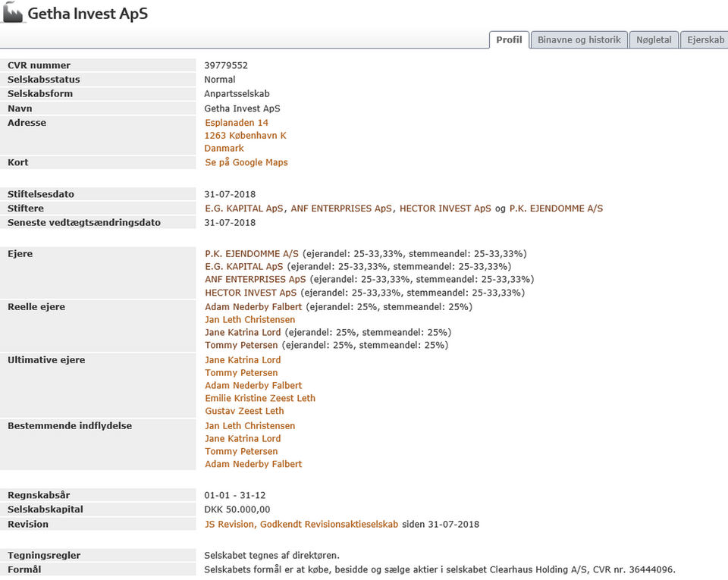Click Tommy Petersen under Bestemmende indflydelse

pyautogui.click(x=241, y=451)
